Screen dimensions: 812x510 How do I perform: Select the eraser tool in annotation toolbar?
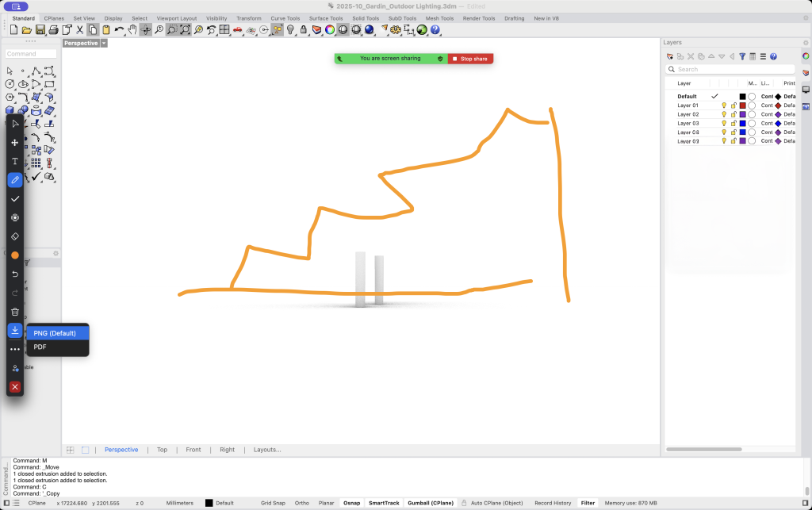click(14, 236)
